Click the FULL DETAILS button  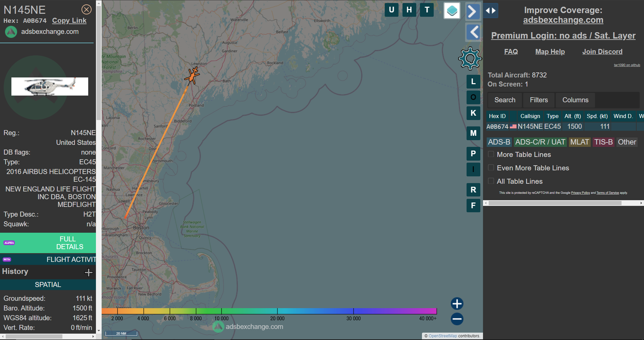[x=48, y=243]
